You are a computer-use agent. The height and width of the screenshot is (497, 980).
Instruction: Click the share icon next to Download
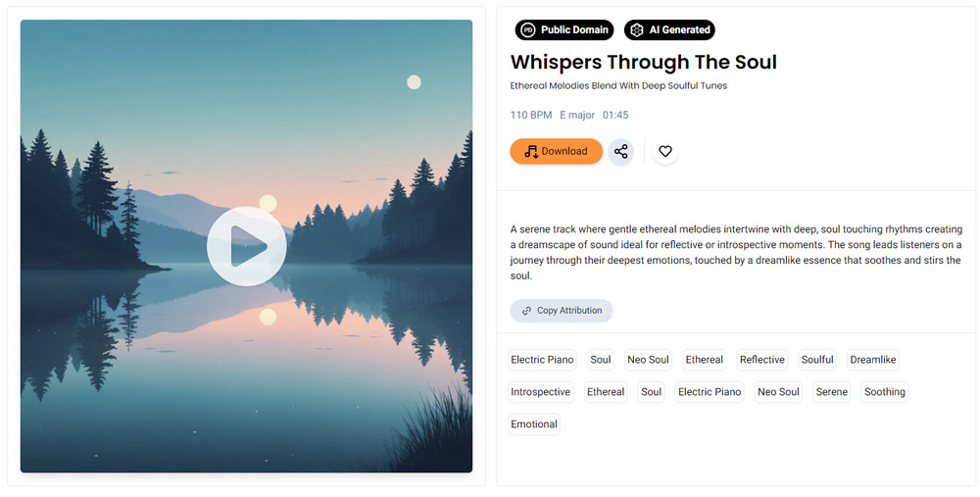620,151
